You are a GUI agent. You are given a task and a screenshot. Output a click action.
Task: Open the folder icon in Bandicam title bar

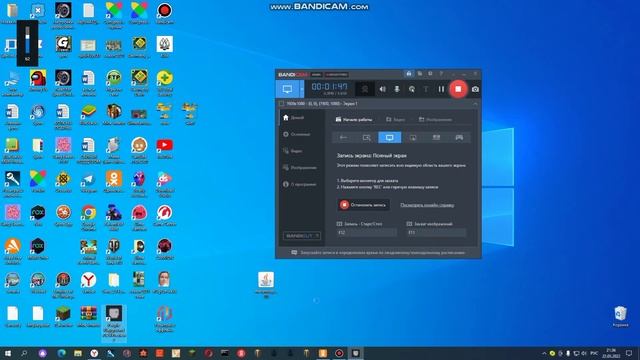(x=420, y=74)
